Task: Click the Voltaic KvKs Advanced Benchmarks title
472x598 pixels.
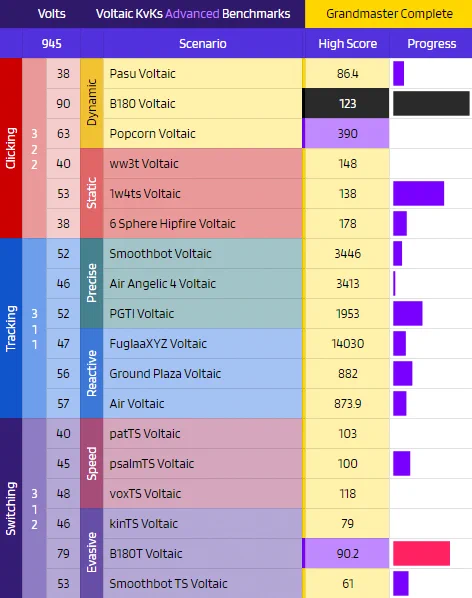Action: 193,14
